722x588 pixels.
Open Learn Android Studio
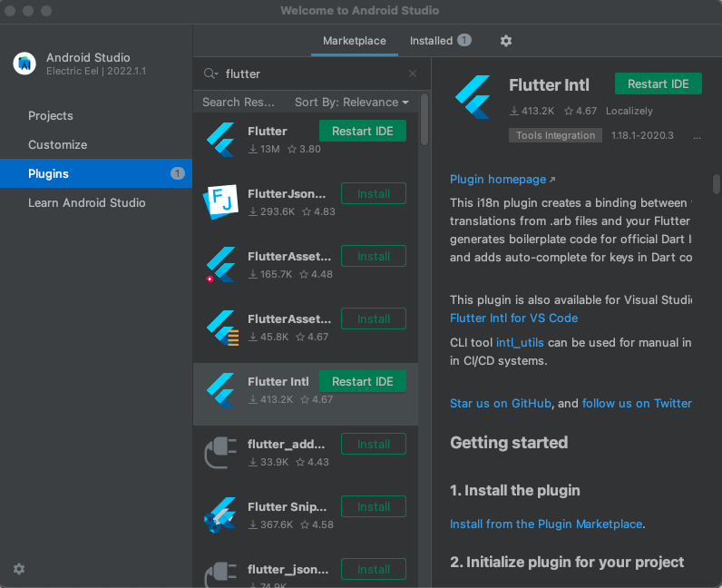[86, 202]
